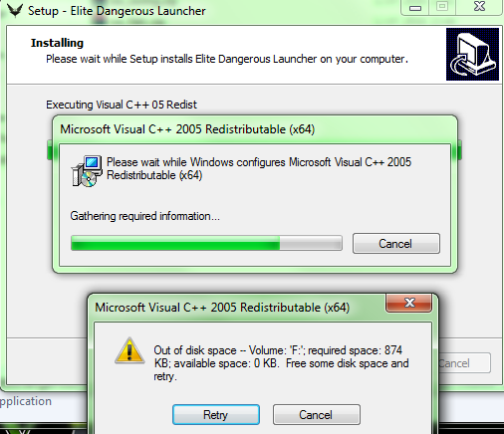This screenshot has width=504, height=434.
Task: Click the Executing Visual C++ 05 Redist label
Action: (122, 105)
